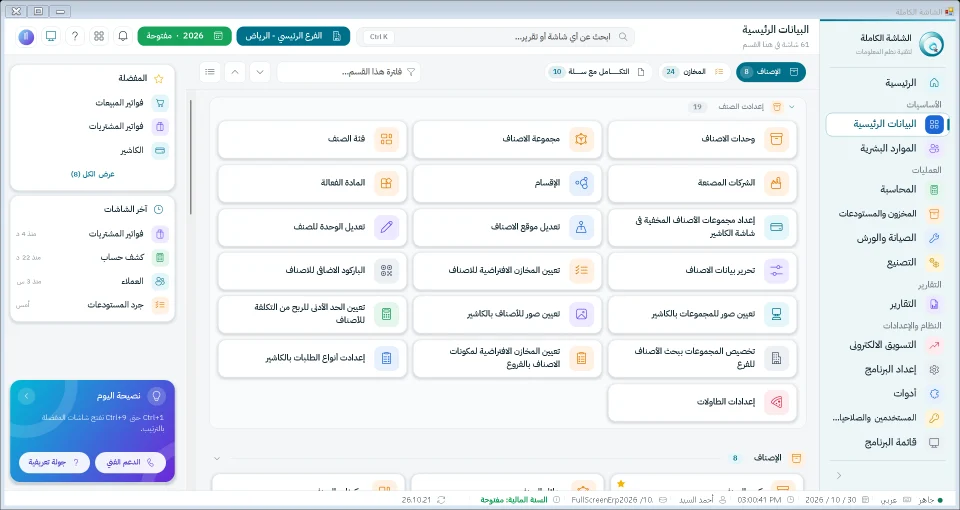Viewport: 960px width, 510px height.
Task: Click the المستخدمين والصلاحيات key icon
Action: [x=934, y=418]
